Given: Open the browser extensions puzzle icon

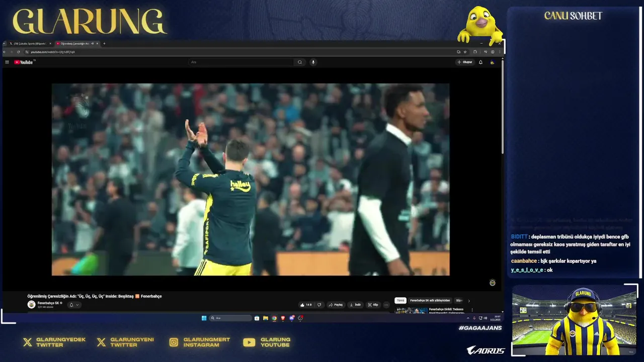Looking at the screenshot, I should pyautogui.click(x=475, y=52).
